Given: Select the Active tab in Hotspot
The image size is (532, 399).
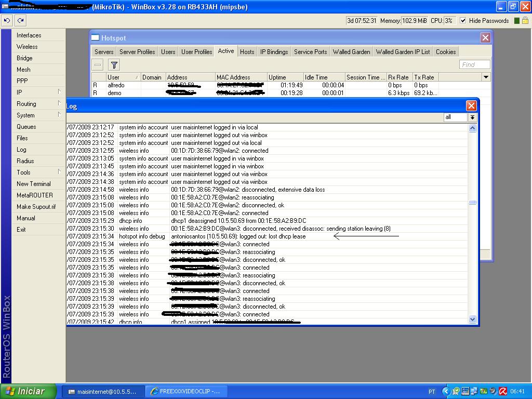Looking at the screenshot, I should tap(225, 51).
